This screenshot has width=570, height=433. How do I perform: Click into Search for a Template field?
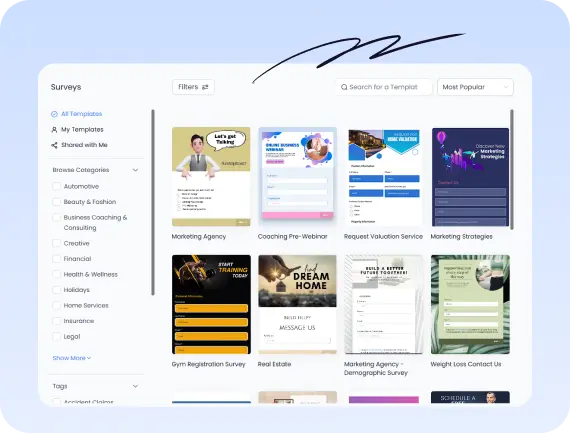click(x=384, y=87)
